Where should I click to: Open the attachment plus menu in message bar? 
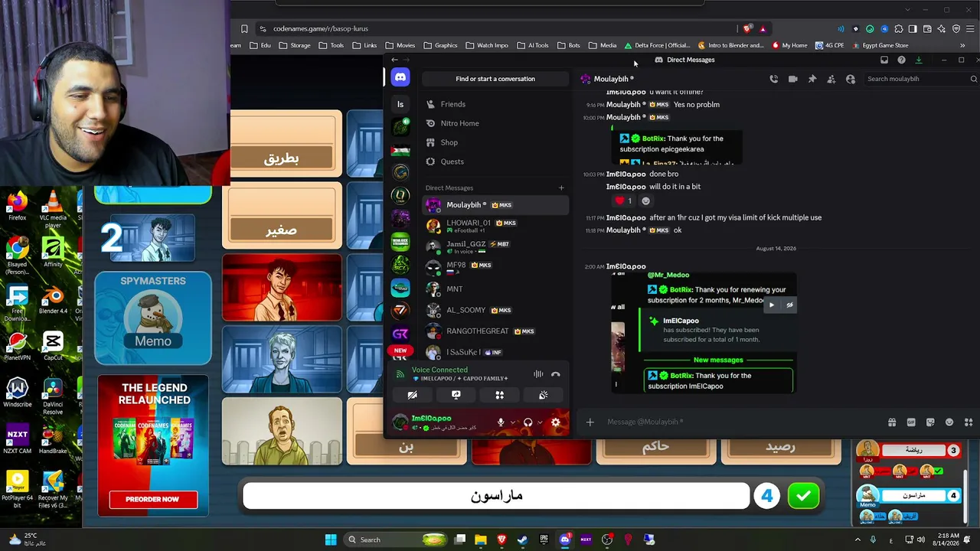pos(590,422)
